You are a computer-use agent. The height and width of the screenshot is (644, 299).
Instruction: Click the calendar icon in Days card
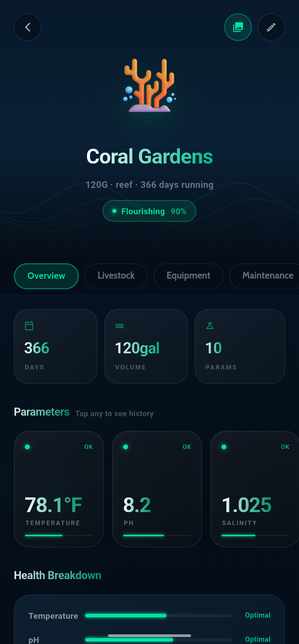tap(29, 326)
